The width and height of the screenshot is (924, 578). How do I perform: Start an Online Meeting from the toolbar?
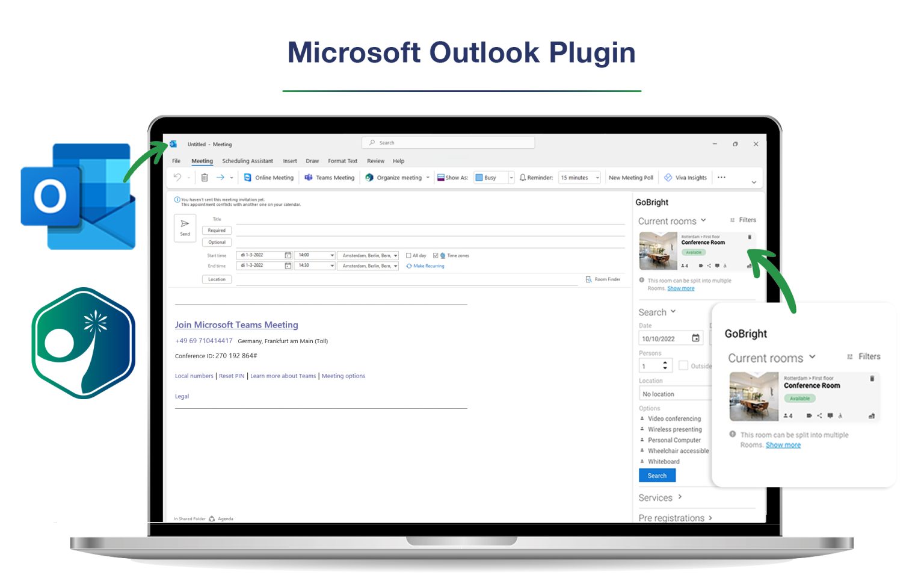point(269,178)
